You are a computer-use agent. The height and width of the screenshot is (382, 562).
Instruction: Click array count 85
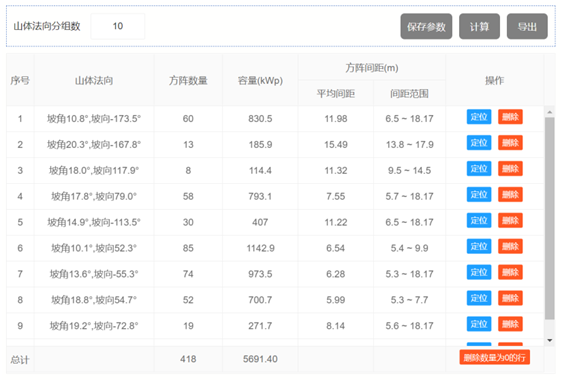point(188,248)
